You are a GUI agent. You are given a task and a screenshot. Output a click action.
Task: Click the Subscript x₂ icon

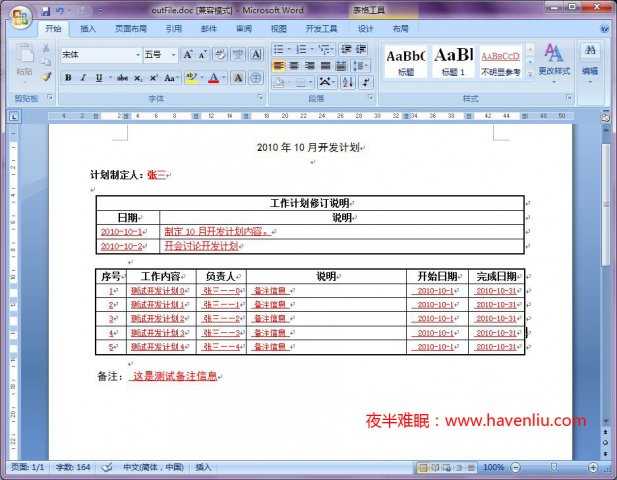pos(138,78)
